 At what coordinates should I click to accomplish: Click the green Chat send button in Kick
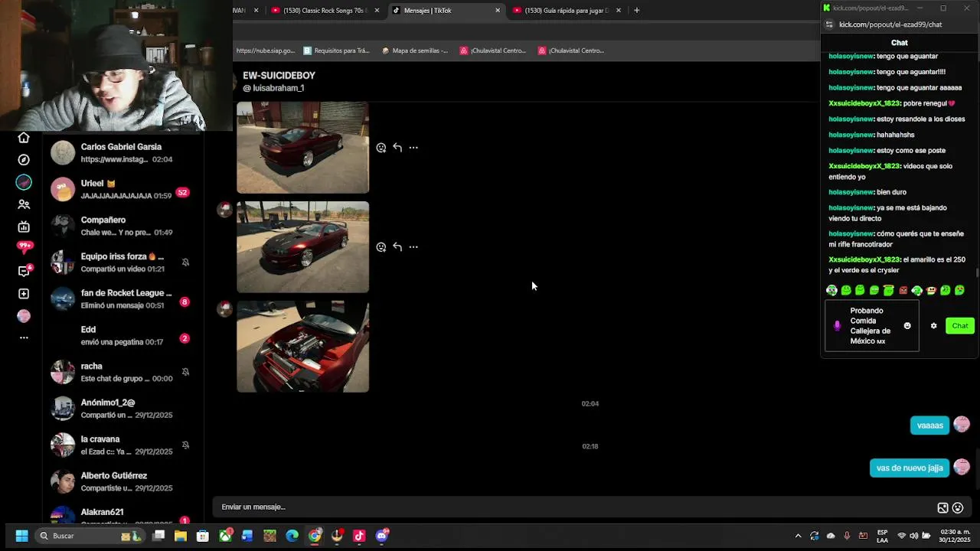pos(960,326)
